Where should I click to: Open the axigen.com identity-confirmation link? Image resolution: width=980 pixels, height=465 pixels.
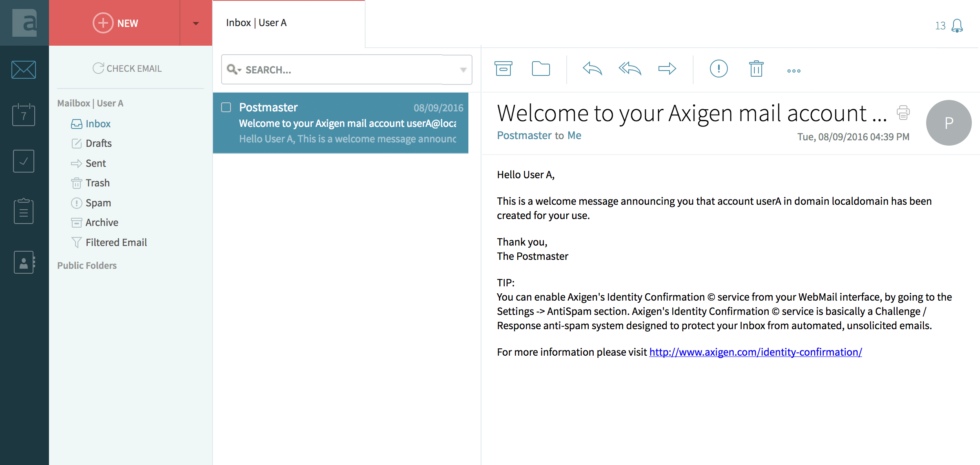pos(755,352)
